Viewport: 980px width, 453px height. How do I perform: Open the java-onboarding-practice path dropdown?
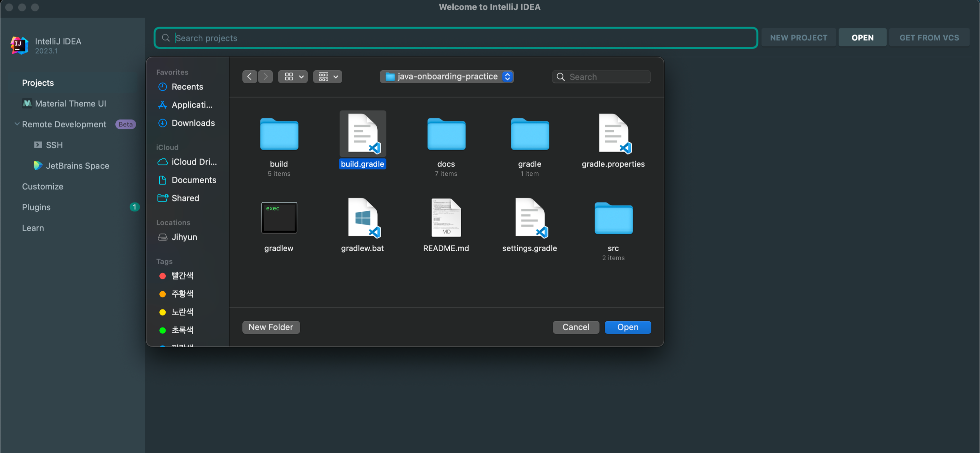(x=447, y=76)
